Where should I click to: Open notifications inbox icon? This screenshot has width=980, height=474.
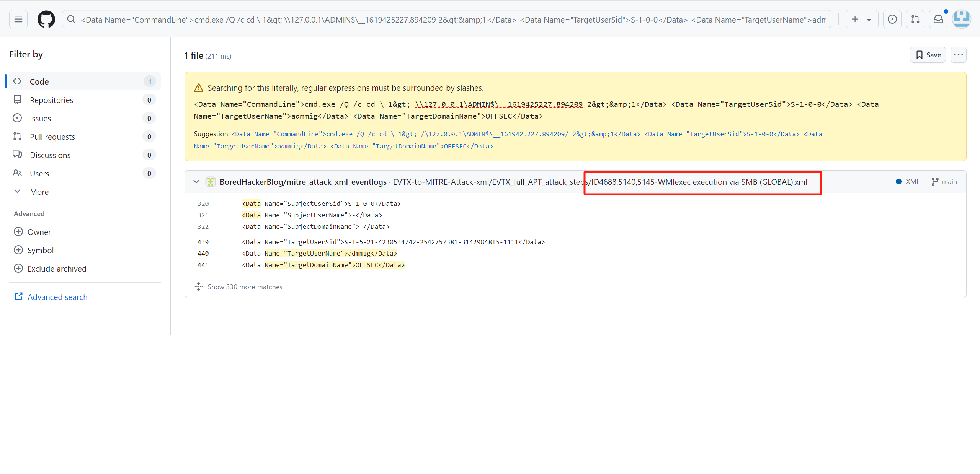[x=938, y=19]
